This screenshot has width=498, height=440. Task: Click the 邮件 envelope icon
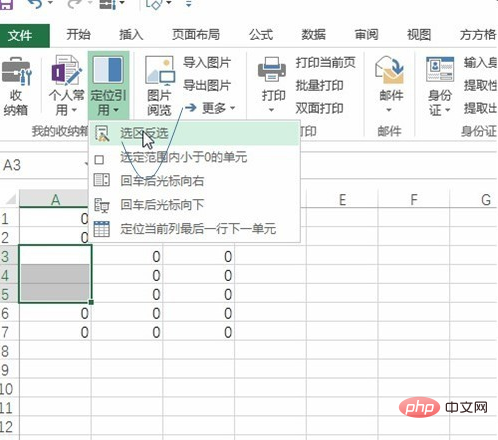pos(390,70)
